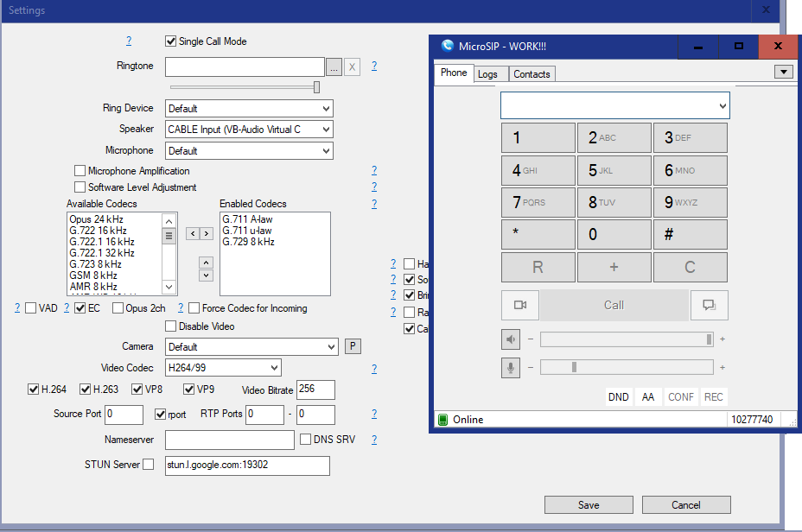
Task: Open the MicroSIP main menu arrow
Action: coord(784,72)
